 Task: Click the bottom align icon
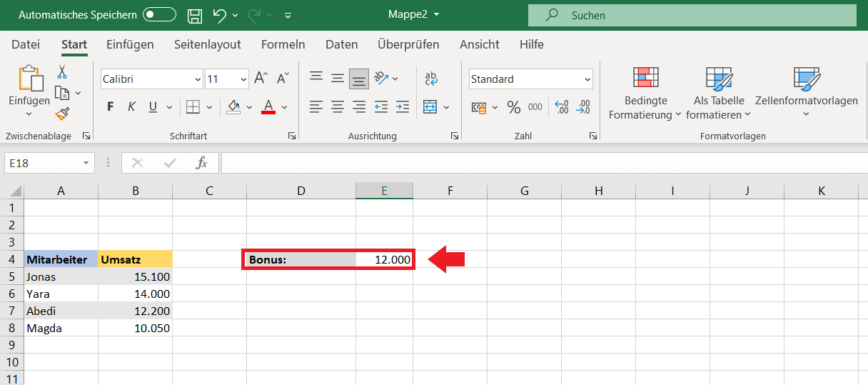tap(359, 79)
